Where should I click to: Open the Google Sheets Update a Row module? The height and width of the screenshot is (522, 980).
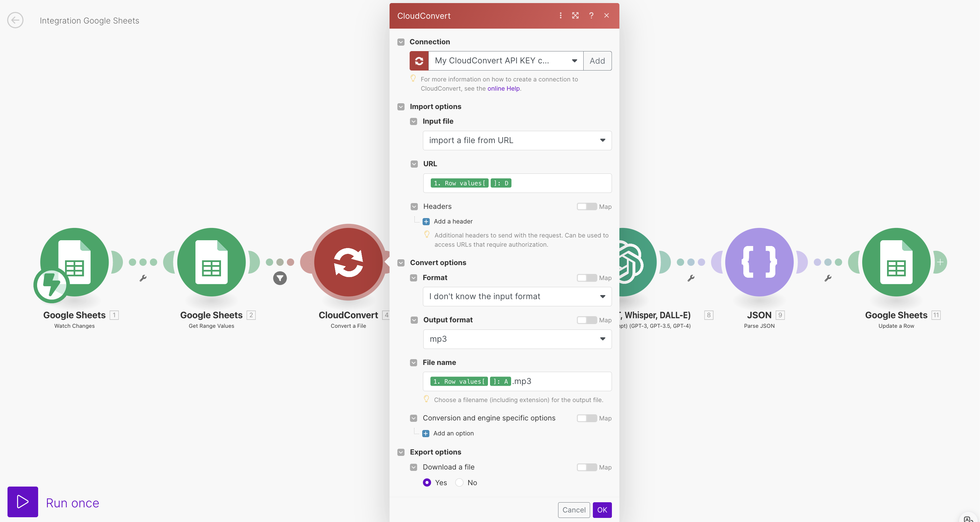point(896,262)
